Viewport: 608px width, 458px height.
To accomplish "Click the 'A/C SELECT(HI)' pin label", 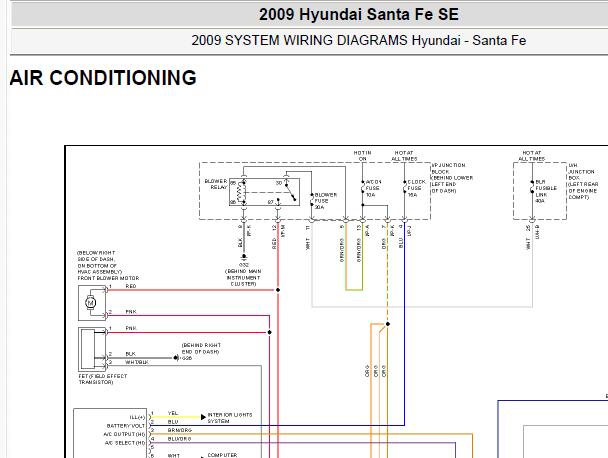I will [125, 443].
